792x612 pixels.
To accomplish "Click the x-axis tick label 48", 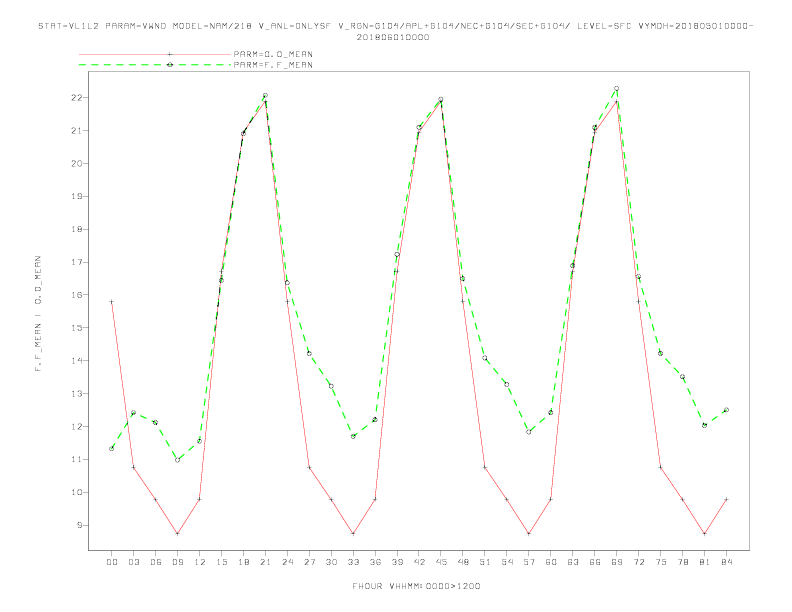I will point(463,562).
